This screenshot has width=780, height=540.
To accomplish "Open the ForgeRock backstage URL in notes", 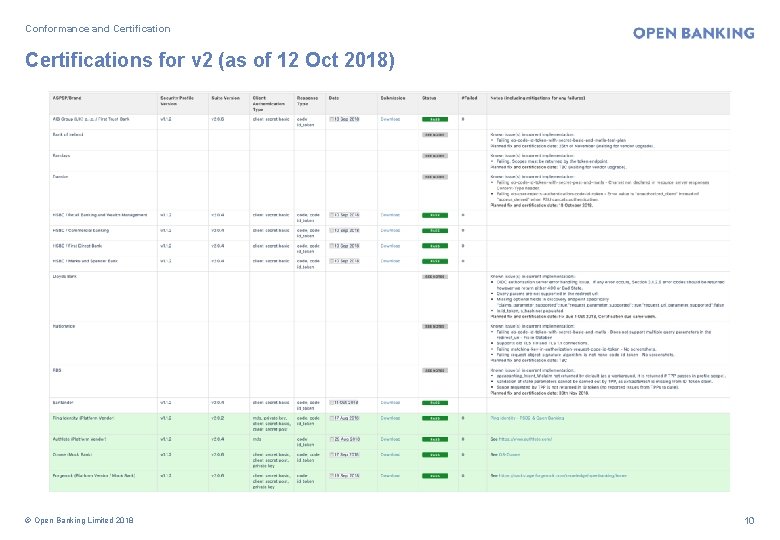I will point(563,476).
